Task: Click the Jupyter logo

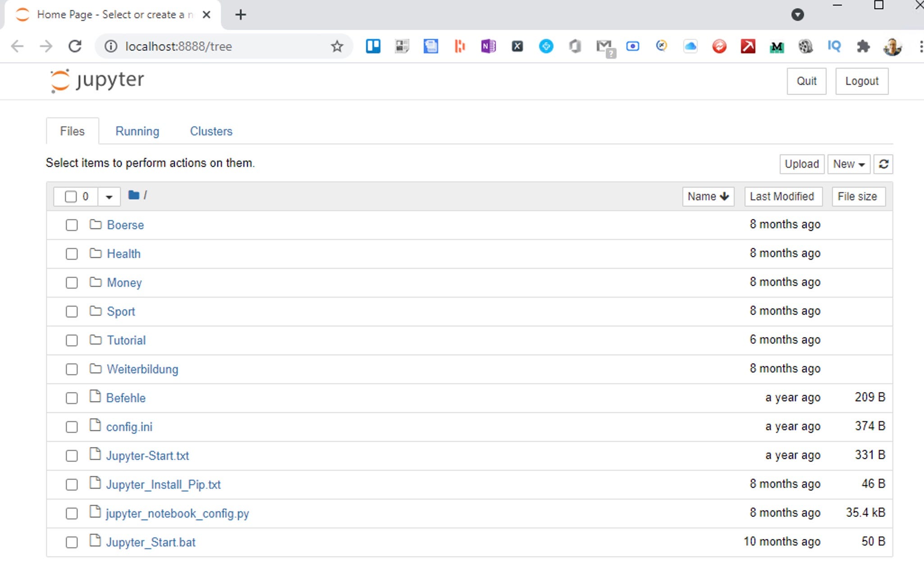Action: [97, 81]
